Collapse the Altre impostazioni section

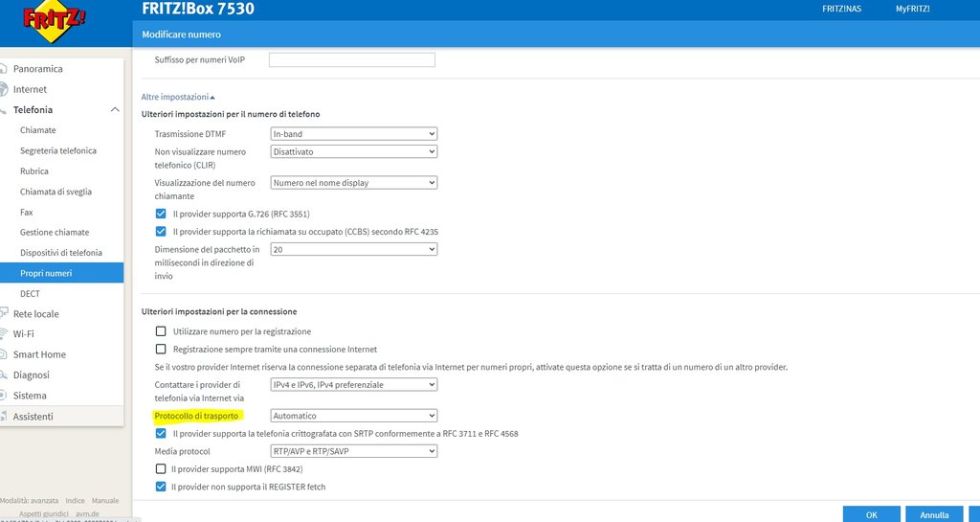click(179, 97)
